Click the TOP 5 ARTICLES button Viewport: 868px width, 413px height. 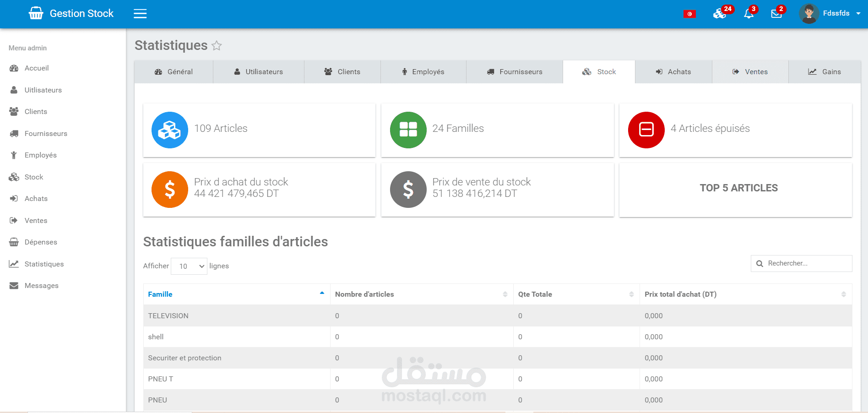[x=736, y=190]
